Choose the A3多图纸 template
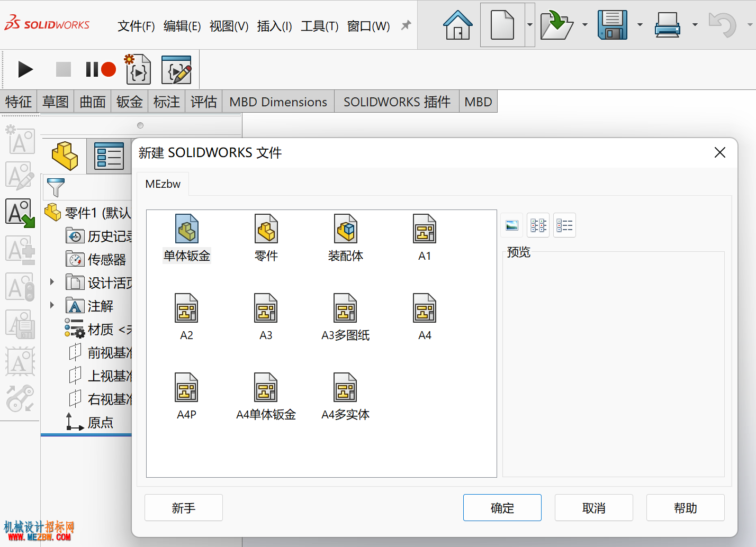Viewport: 756px width, 547px height. tap(345, 317)
